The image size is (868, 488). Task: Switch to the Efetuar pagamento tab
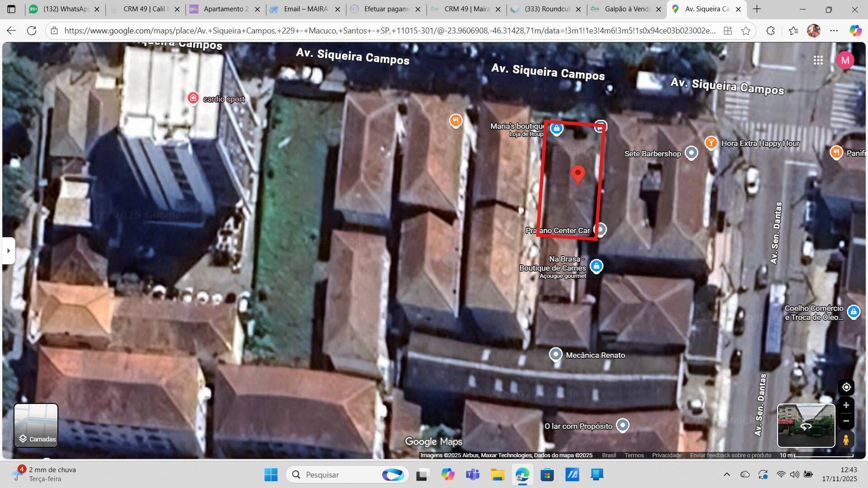click(x=386, y=9)
